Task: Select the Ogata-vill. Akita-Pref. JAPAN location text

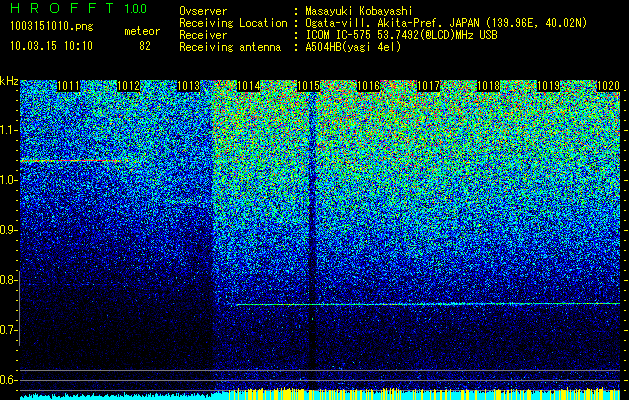Action: click(446, 23)
